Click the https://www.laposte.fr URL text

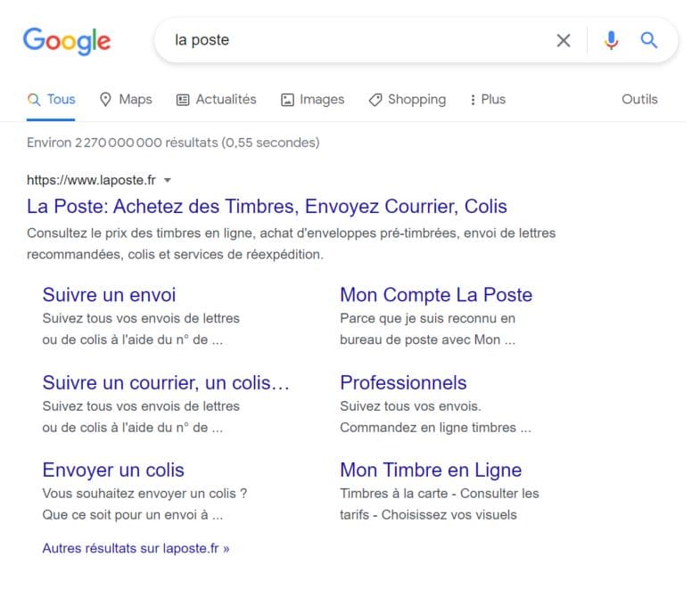(x=91, y=180)
